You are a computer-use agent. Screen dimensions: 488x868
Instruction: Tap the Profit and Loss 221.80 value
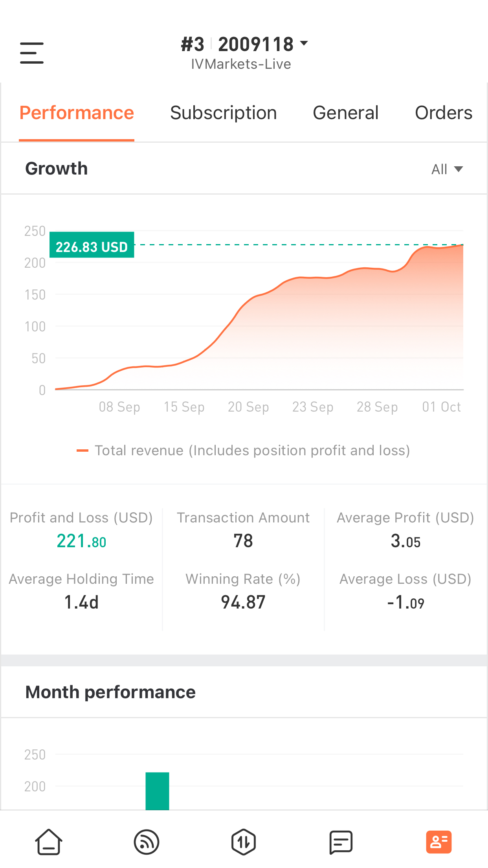point(81,541)
